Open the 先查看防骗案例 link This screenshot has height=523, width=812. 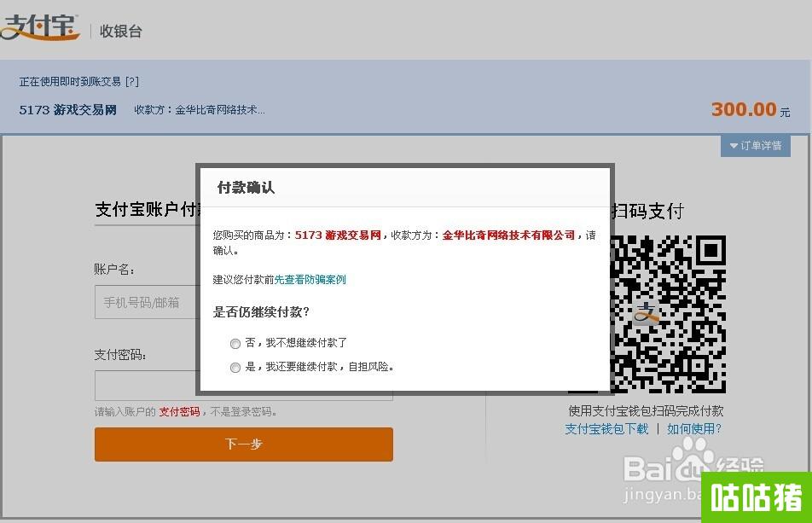click(x=310, y=280)
